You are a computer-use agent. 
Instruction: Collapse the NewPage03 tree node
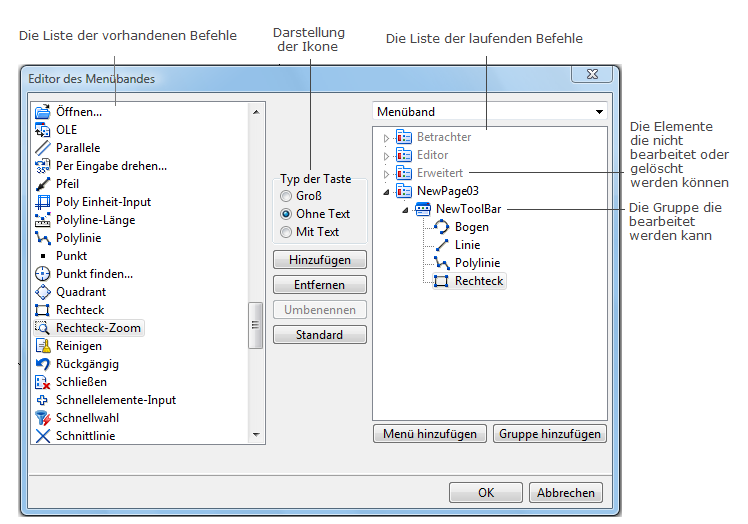pyautogui.click(x=386, y=191)
